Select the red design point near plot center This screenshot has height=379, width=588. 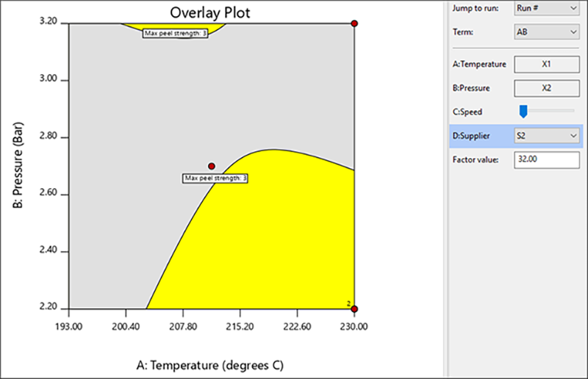[x=212, y=166]
